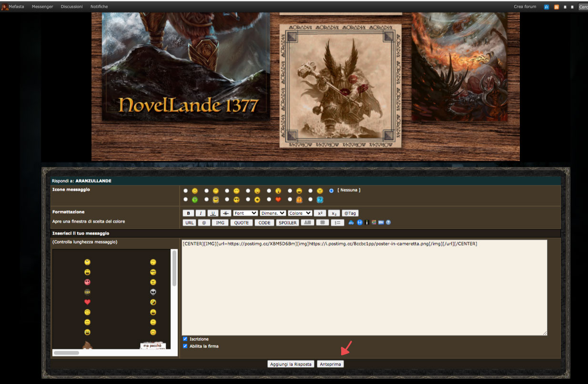Image resolution: width=588 pixels, height=384 pixels.
Task: Open the multicolor grid toolbar icon
Action: pos(374,222)
